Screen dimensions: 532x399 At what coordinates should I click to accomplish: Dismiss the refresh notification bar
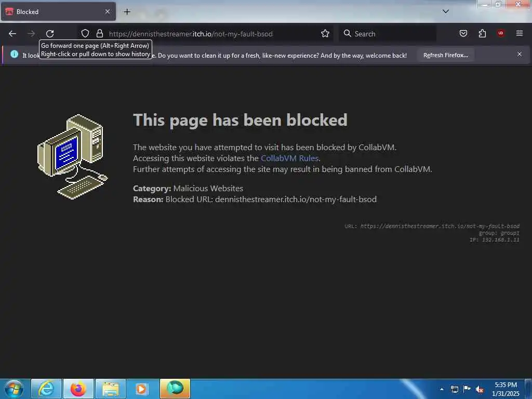[x=520, y=54]
